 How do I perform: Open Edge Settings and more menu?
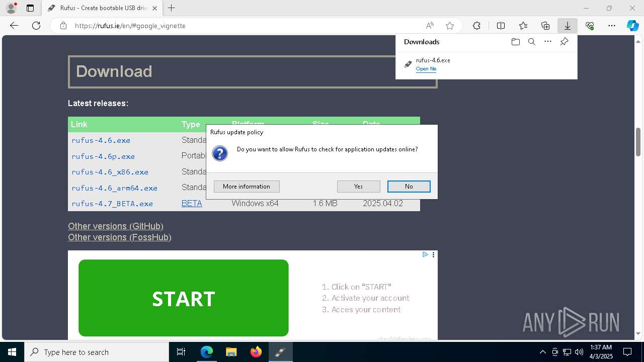pyautogui.click(x=612, y=26)
